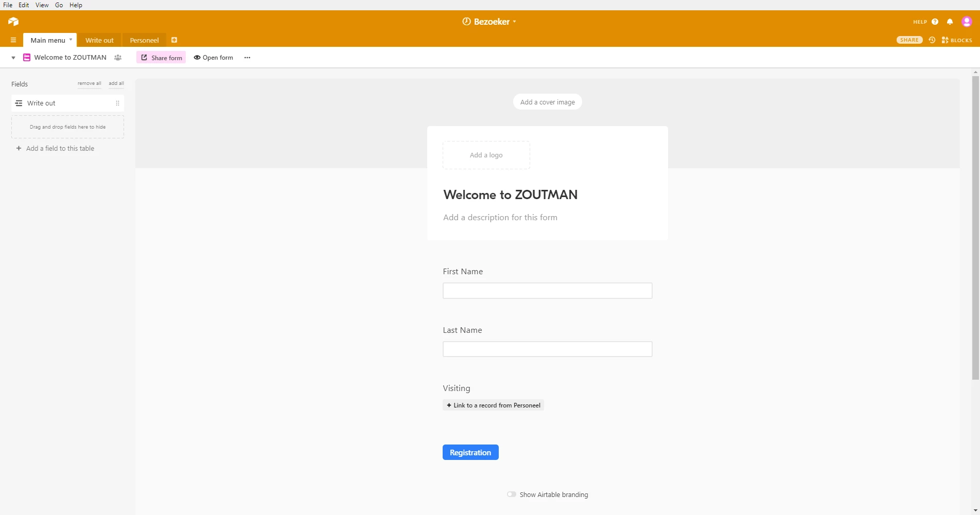Viewport: 980px width, 515px height.
Task: Click the SHARE button
Action: coord(909,40)
